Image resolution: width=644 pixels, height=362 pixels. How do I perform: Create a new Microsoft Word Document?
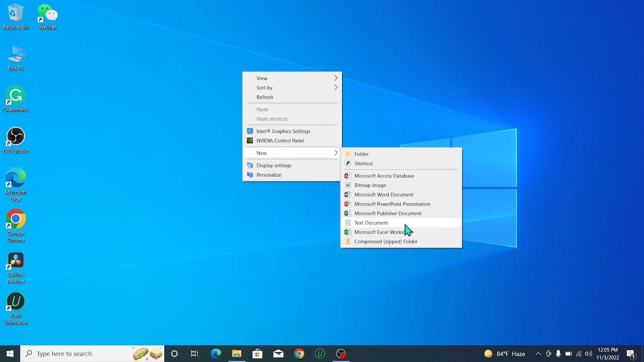(x=401, y=194)
